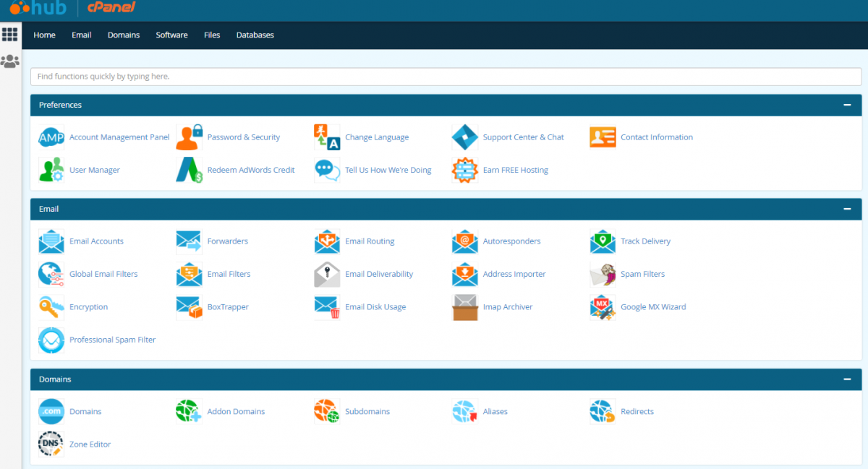The image size is (868, 469).
Task: Open the Imap Archiver icon
Action: point(465,307)
